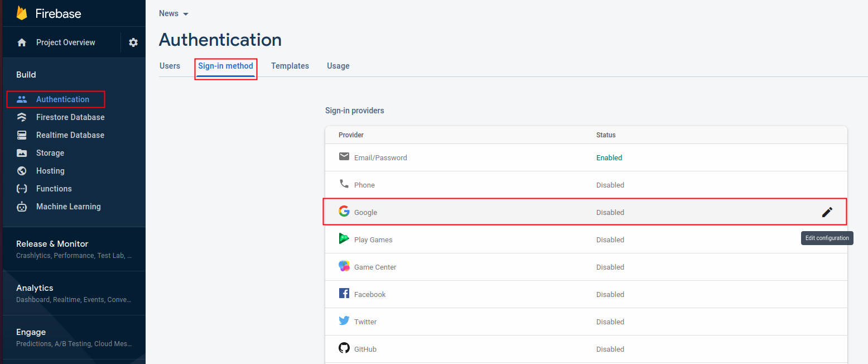Click the Machine Learning robot icon

[22, 207]
